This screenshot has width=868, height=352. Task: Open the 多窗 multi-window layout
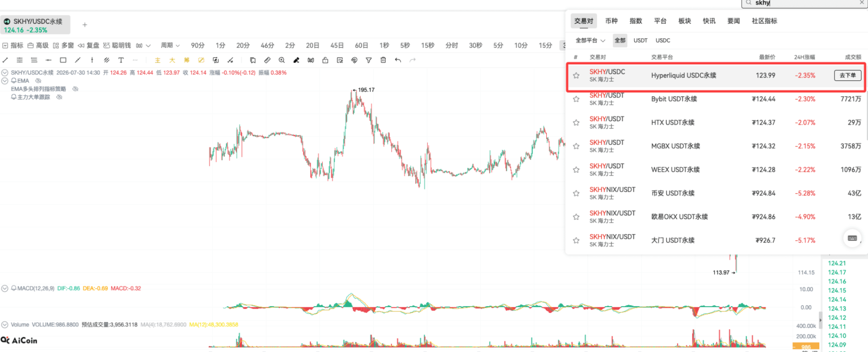coord(63,45)
